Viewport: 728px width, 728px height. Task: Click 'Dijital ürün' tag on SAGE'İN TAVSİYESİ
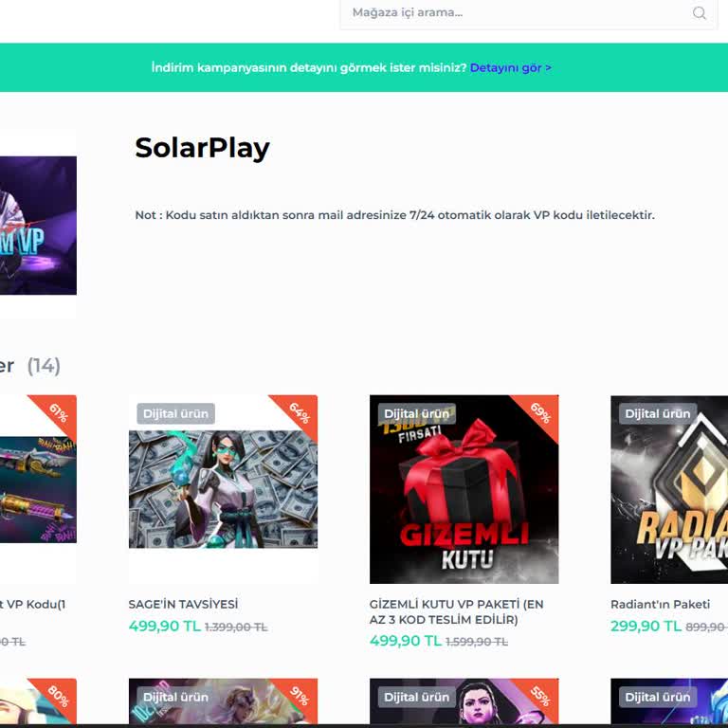[175, 413]
